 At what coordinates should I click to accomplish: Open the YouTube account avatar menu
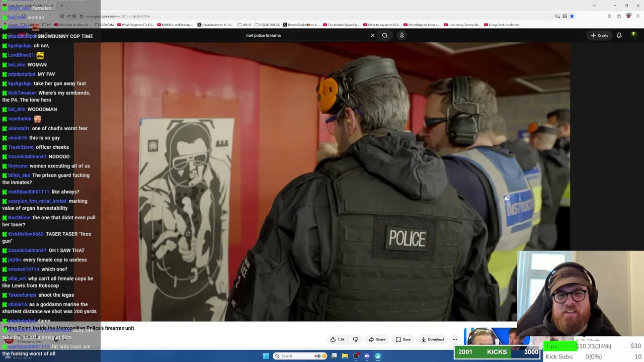pyautogui.click(x=634, y=35)
